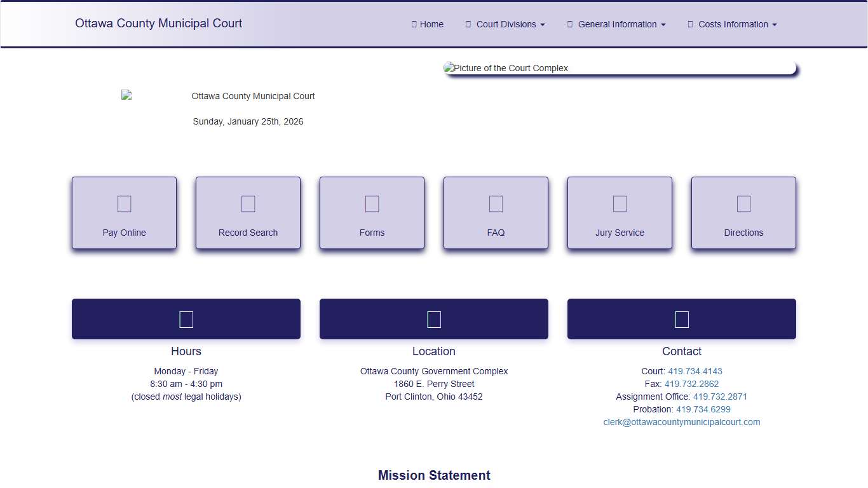Expand the Court Divisions dropdown menu
The height and width of the screenshot is (488, 868).
pos(505,24)
